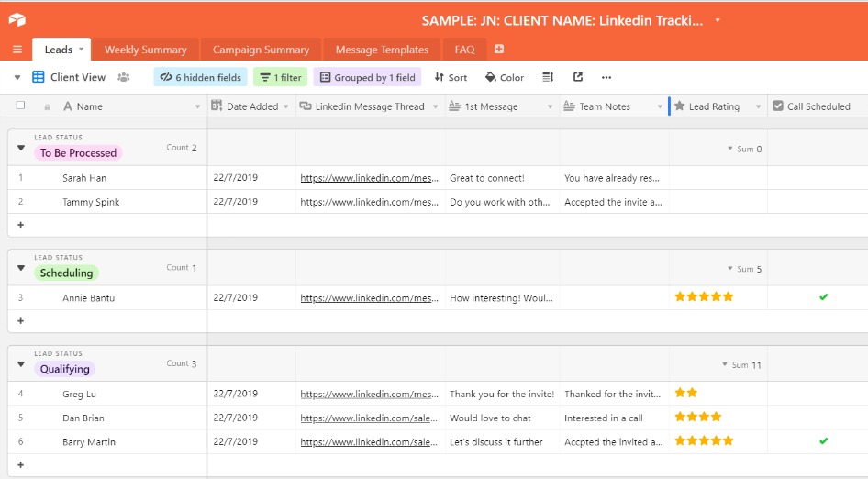The width and height of the screenshot is (868, 479).
Task: Select Greg Lu's Date Added cell
Action: click(252, 394)
